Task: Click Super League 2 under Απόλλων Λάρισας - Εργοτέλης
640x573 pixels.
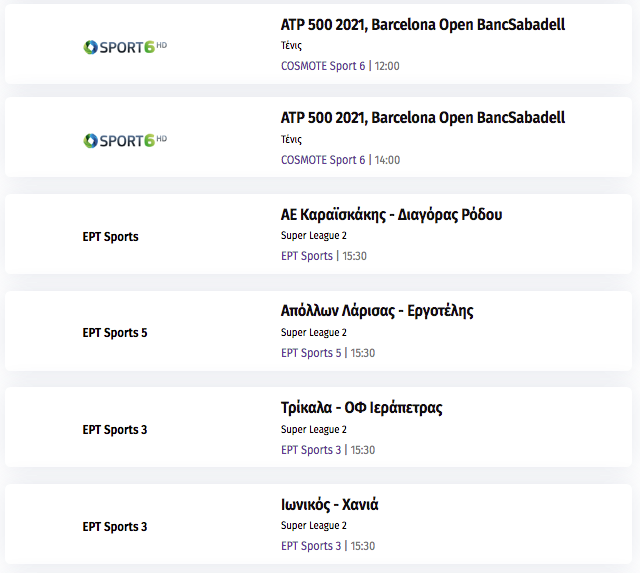Action: 314,333
